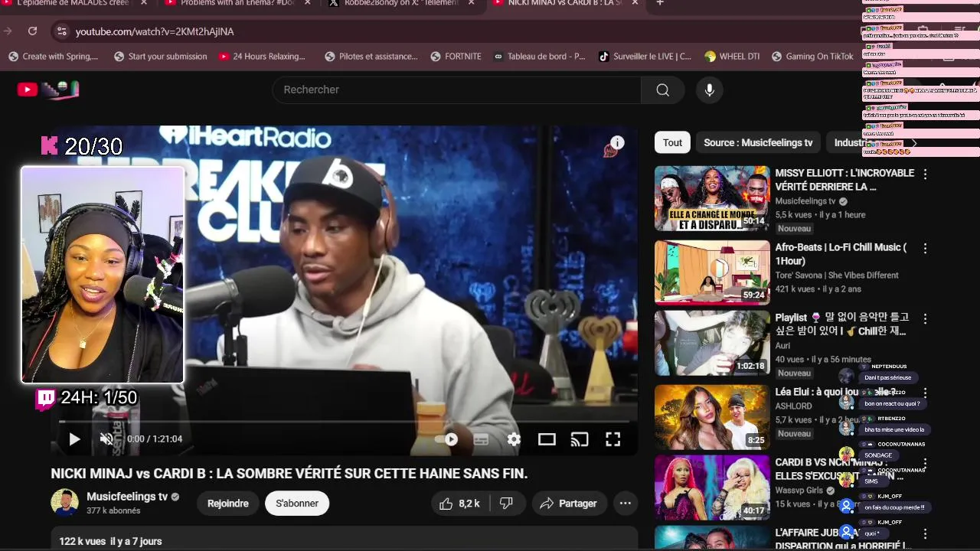Viewport: 980px width, 551px height.
Task: Open Create with Spring bookmark
Action: click(53, 57)
